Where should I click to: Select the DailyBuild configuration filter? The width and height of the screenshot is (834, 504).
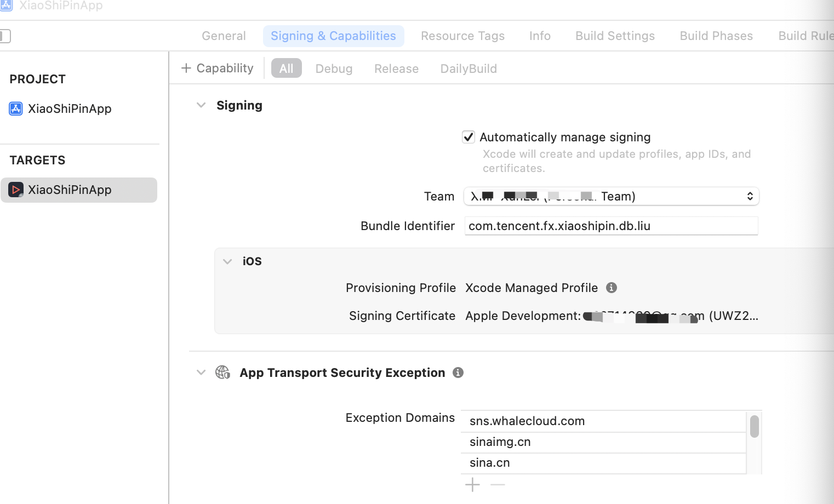(469, 68)
